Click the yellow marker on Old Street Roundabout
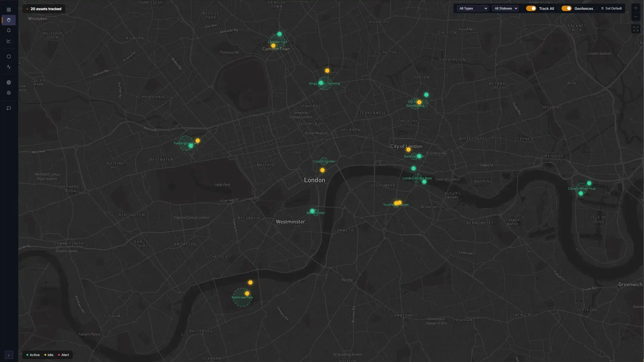Viewport: 644px width, 362px height. click(x=419, y=102)
